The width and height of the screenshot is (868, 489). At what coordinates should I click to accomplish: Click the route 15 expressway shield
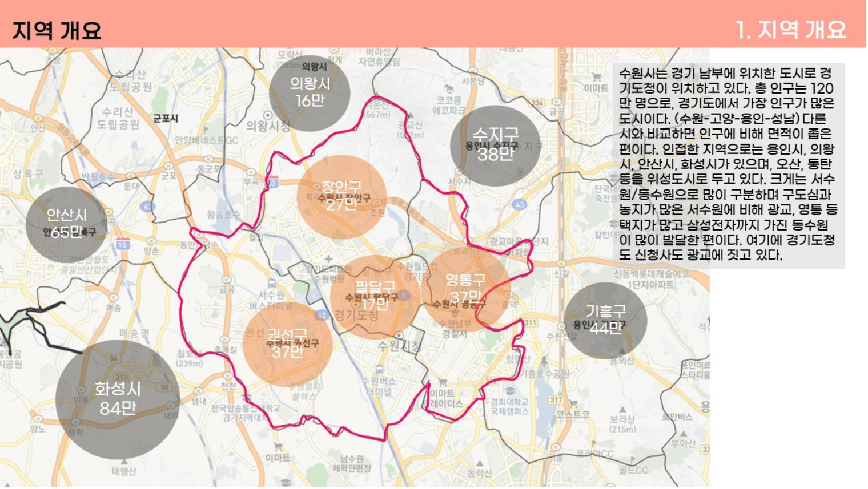(x=123, y=244)
